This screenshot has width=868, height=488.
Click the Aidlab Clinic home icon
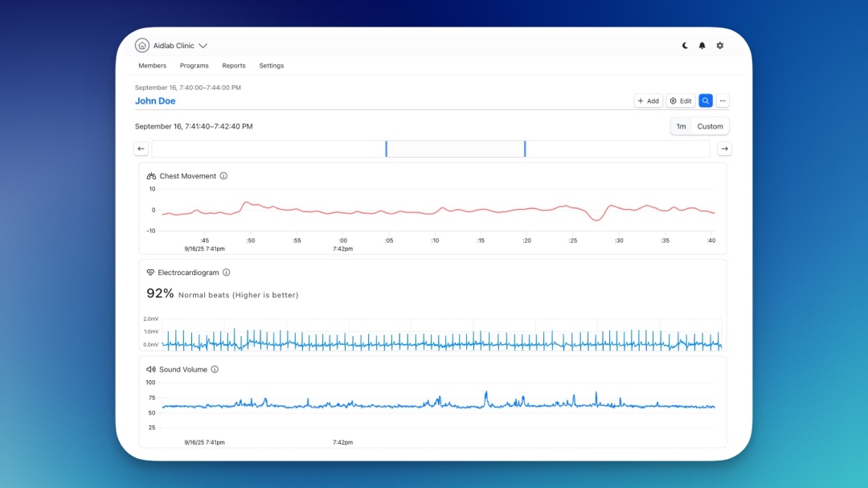coord(142,46)
